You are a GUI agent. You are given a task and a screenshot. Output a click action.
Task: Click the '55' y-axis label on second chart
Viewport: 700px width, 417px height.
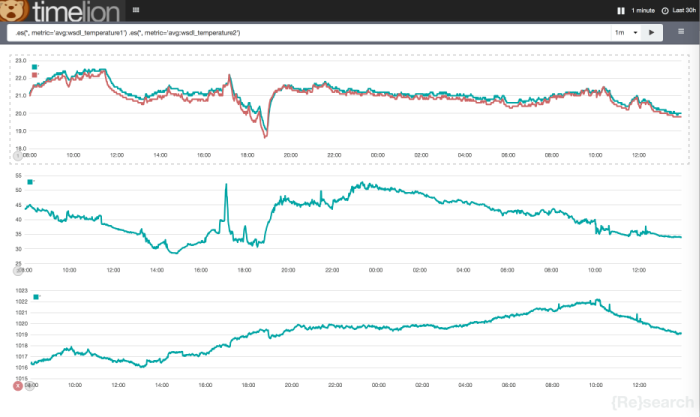click(x=18, y=175)
